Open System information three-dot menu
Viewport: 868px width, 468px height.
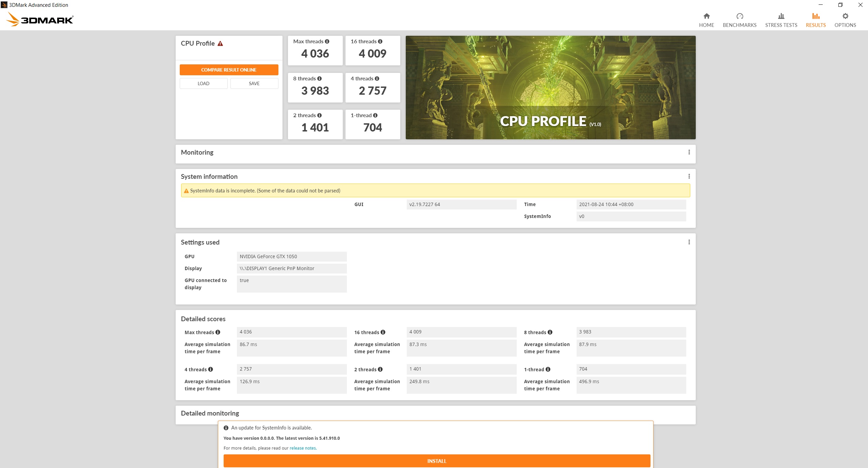tap(689, 176)
